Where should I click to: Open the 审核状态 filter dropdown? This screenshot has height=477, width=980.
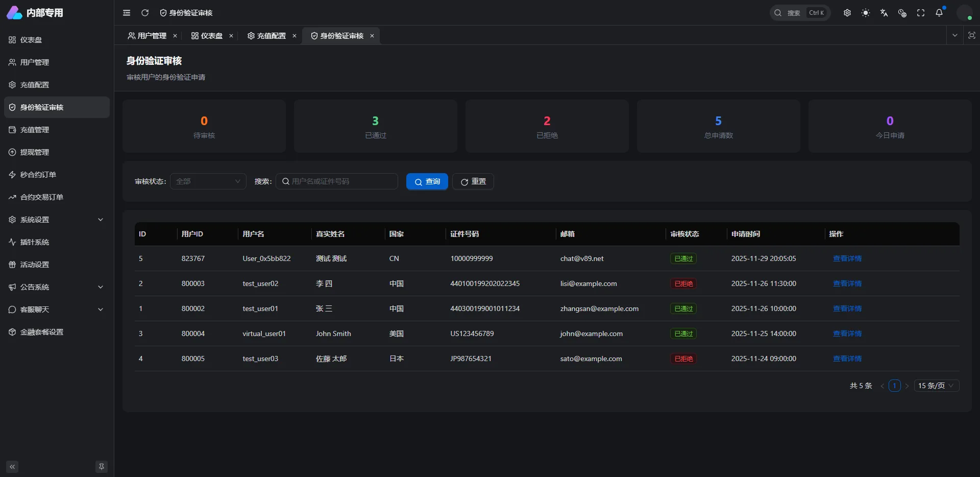(x=208, y=181)
